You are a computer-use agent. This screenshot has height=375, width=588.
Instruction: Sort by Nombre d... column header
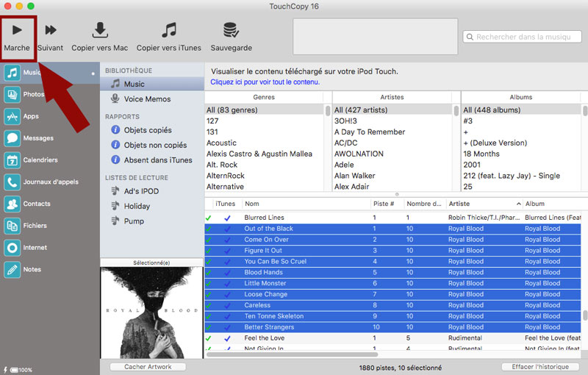coord(425,204)
